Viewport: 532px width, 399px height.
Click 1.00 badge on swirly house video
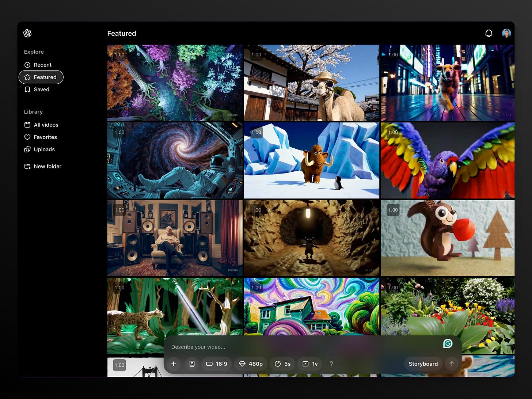pos(256,288)
